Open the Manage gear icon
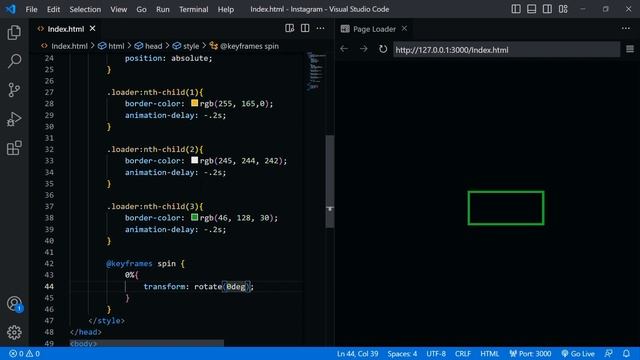640x360 pixels. pyautogui.click(x=14, y=332)
